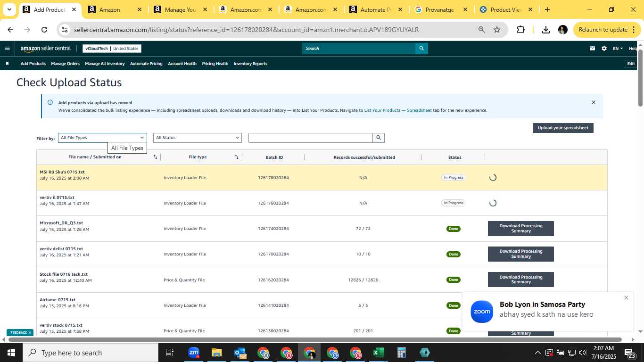Viewport: 644px width, 362px height.
Task: Reload the page with refresh icon
Action: [x=44, y=30]
